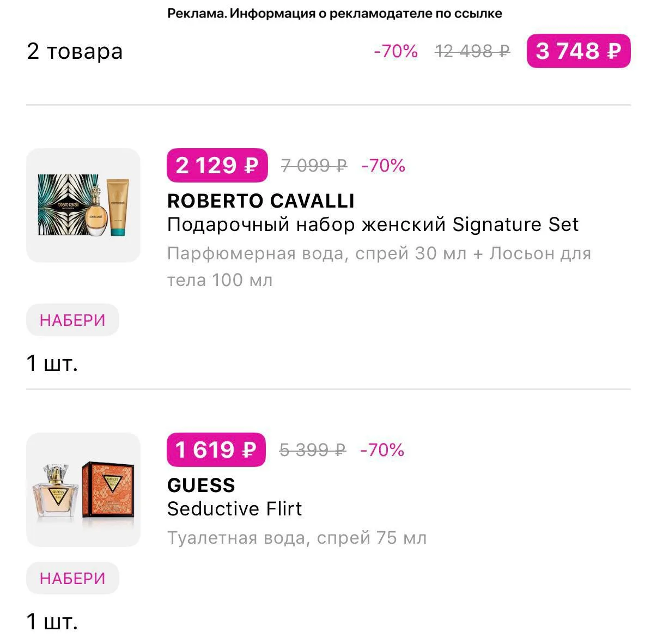This screenshot has width=657, height=644.
Task: Tap the Roberto Cavalli 1 шт. quantity
Action: pos(52,363)
